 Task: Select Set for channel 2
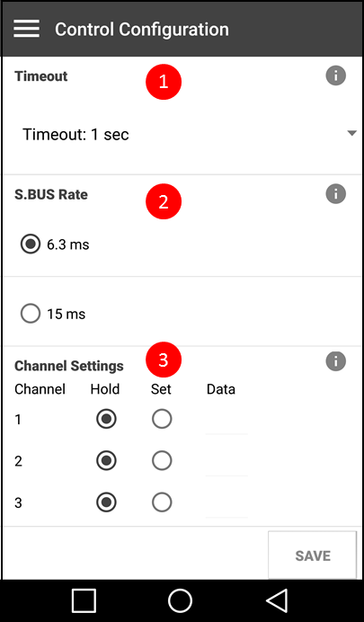(x=162, y=460)
